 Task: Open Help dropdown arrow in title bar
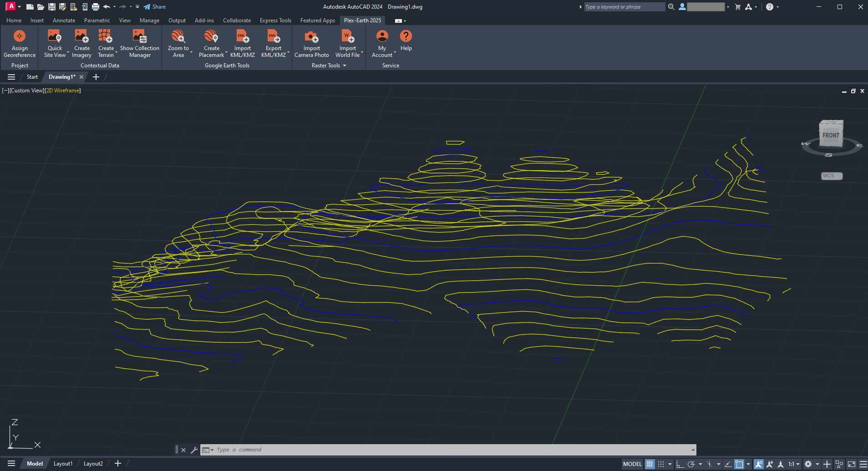777,7
